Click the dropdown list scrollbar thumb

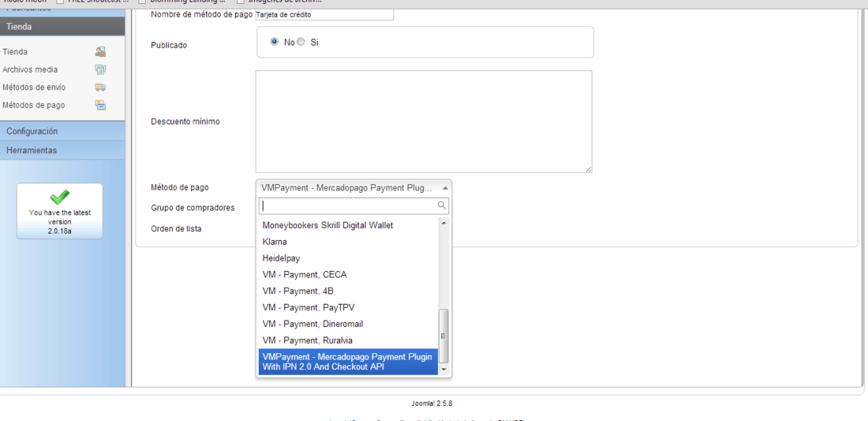(x=443, y=336)
